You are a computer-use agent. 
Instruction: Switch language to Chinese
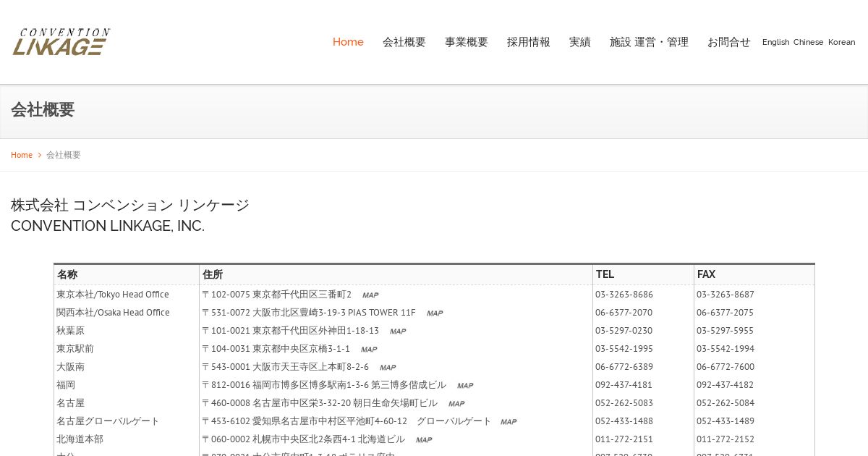point(809,42)
